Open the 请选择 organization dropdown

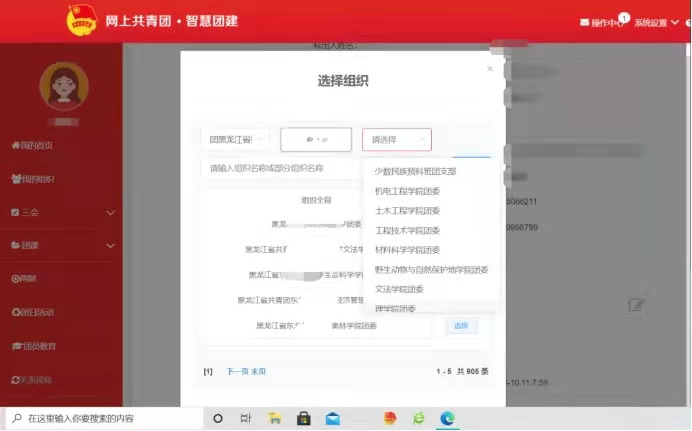(x=396, y=139)
